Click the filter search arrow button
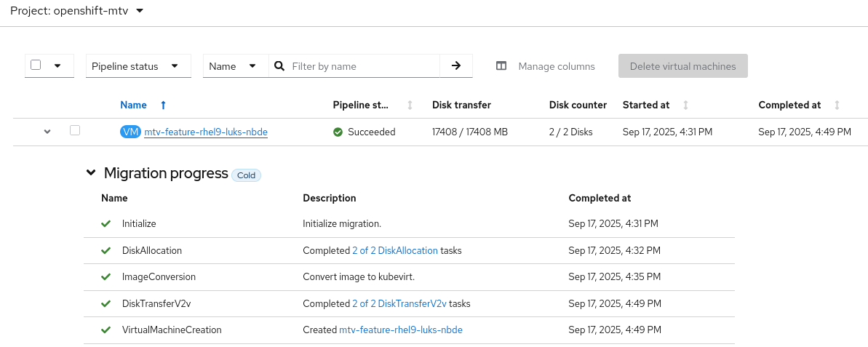 (456, 65)
